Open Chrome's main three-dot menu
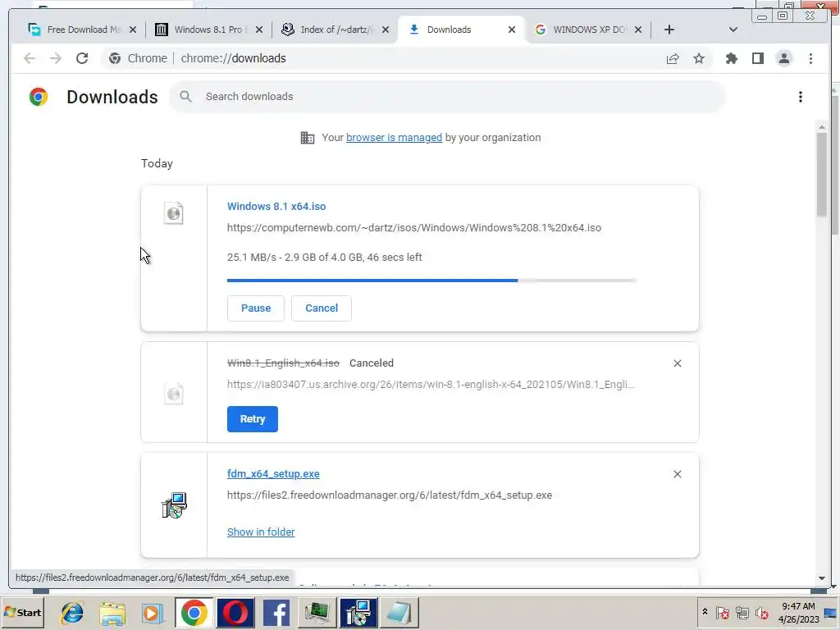 click(810, 58)
